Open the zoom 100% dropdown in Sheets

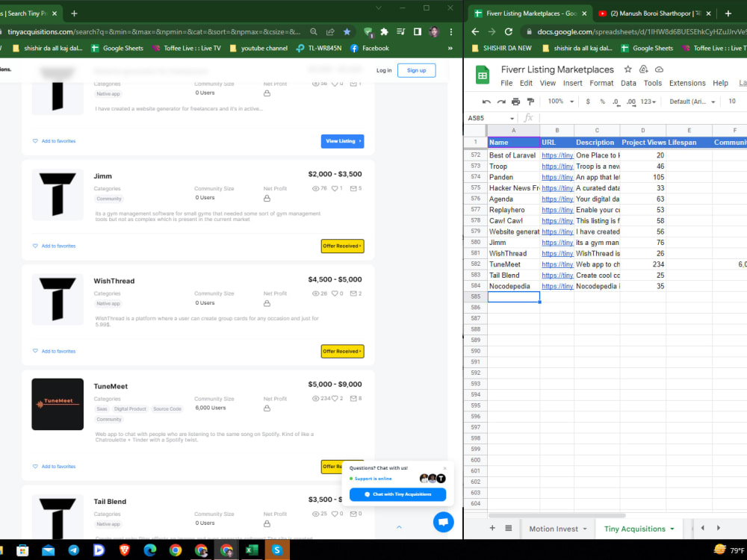pyautogui.click(x=561, y=102)
